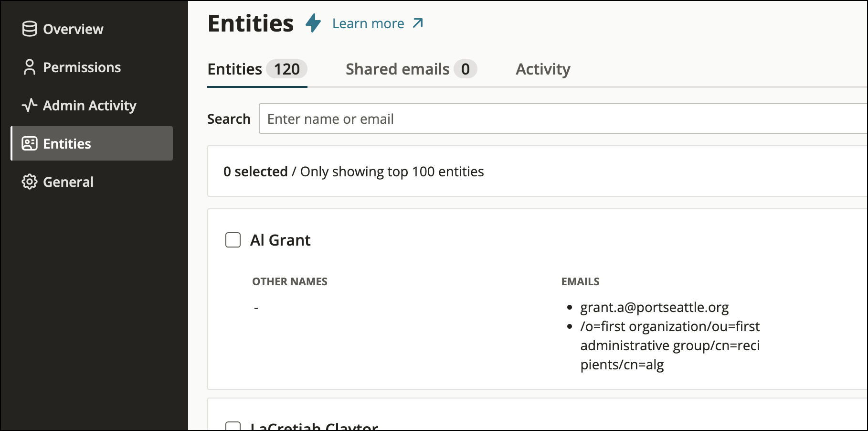Viewport: 868px width, 431px height.
Task: Switch to Shared emails tab
Action: click(411, 70)
